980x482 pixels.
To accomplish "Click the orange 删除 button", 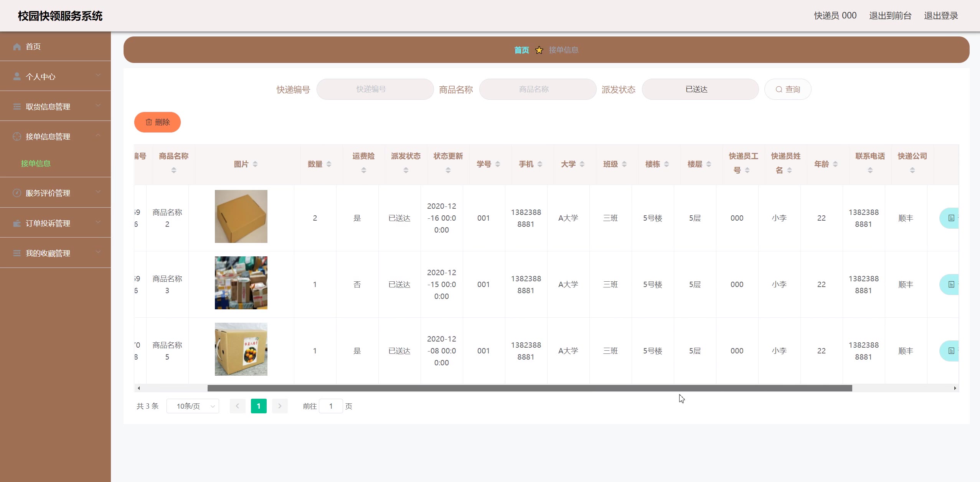I will click(x=157, y=122).
